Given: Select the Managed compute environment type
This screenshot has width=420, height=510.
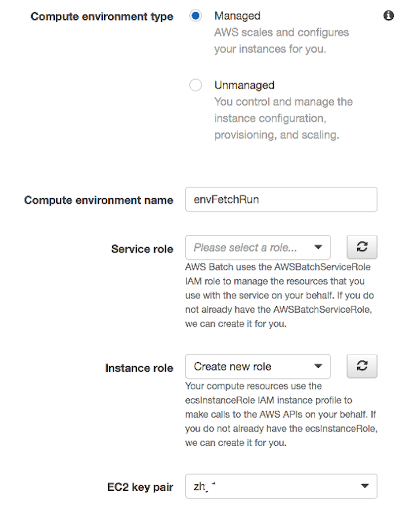Looking at the screenshot, I should pyautogui.click(x=196, y=16).
